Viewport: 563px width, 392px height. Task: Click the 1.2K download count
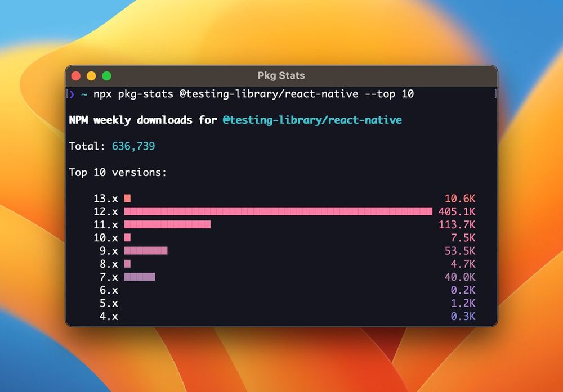(463, 303)
